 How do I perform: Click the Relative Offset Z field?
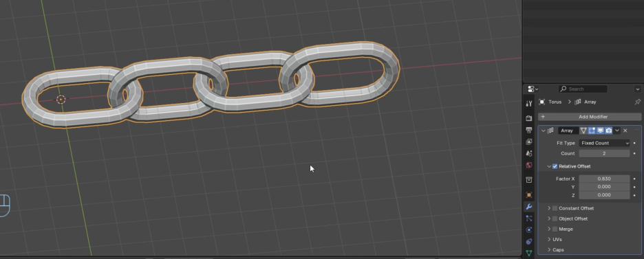(604, 195)
